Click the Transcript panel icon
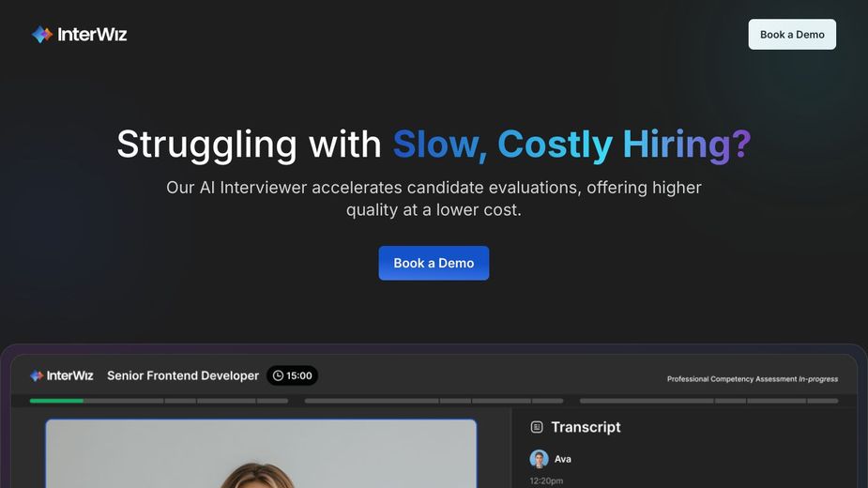868x488 pixels. point(537,427)
